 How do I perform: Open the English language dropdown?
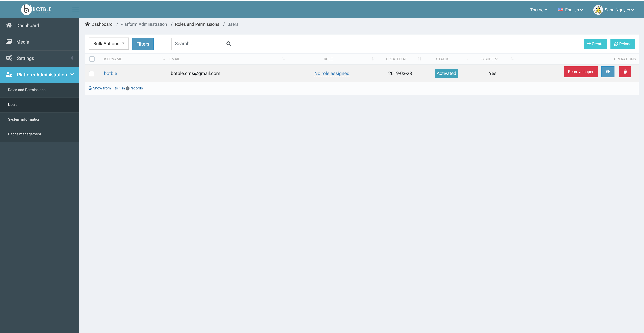[570, 10]
